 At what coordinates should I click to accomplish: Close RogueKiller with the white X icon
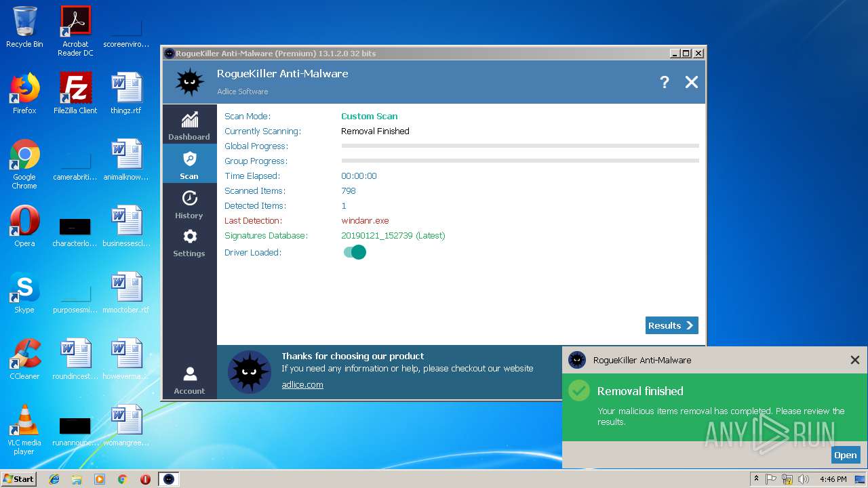point(692,82)
